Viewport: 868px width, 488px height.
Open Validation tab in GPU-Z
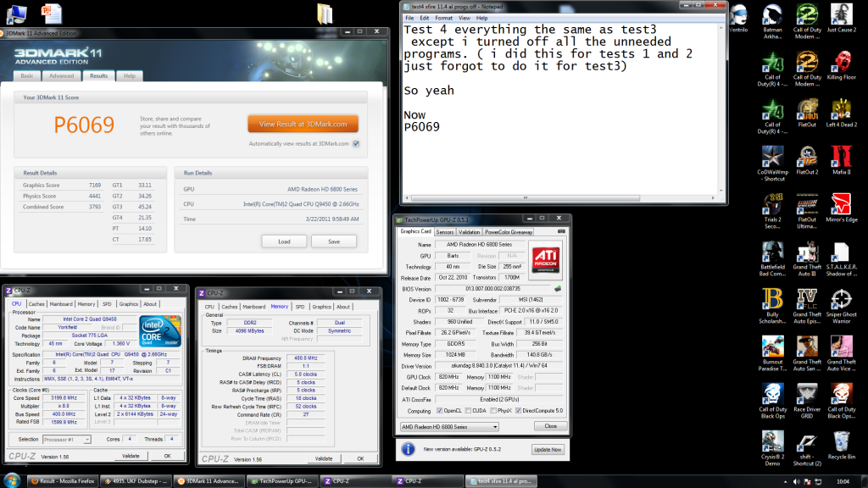coord(469,232)
